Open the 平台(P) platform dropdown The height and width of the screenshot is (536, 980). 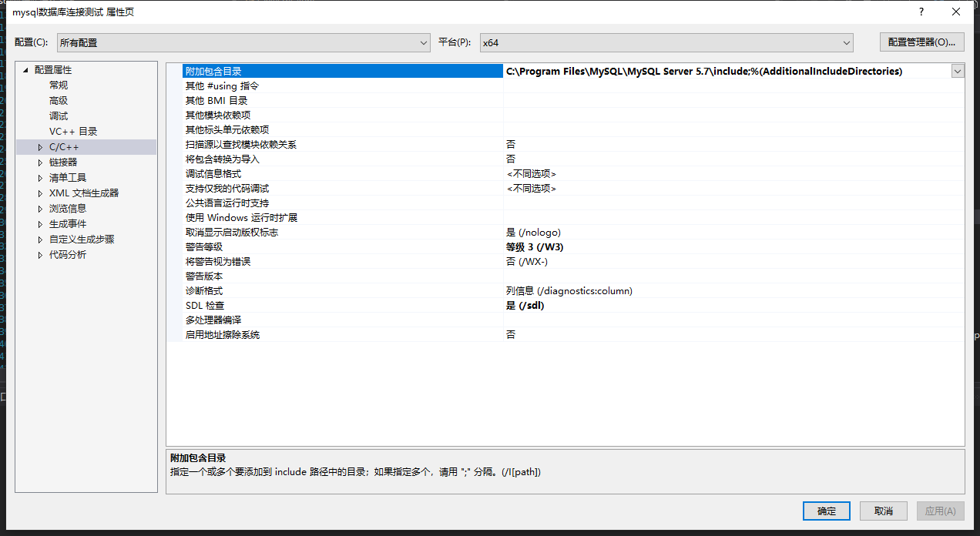click(x=666, y=42)
